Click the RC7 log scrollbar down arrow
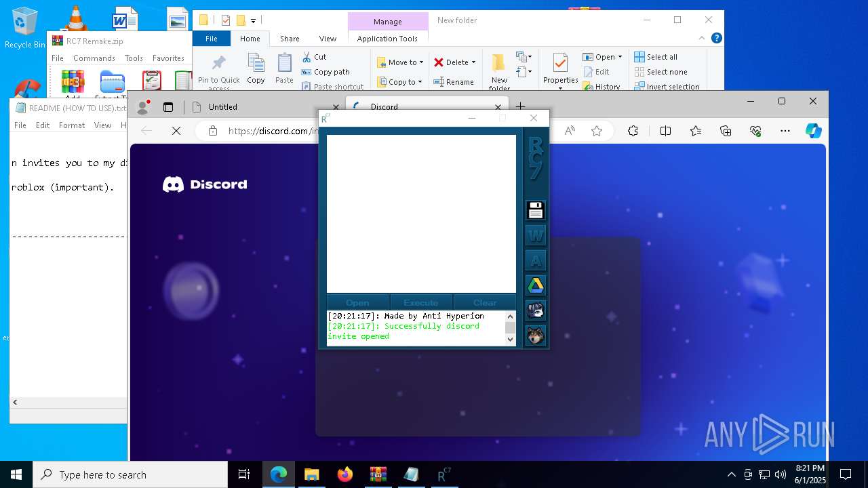Screen dimensions: 868x488 (x=511, y=340)
